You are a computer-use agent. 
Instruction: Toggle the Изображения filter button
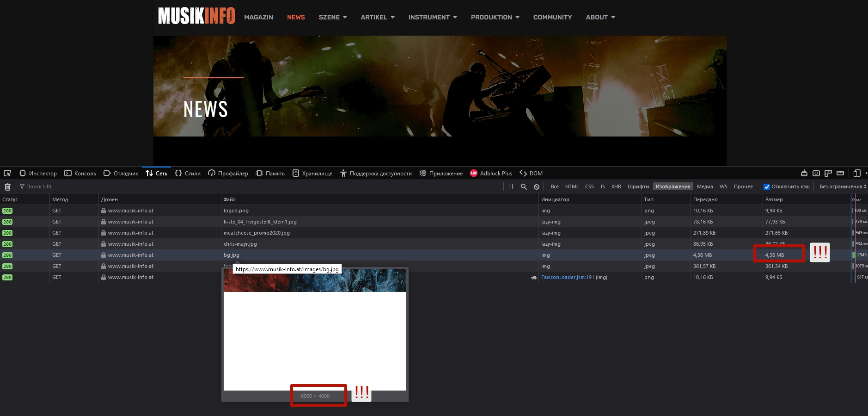point(672,186)
